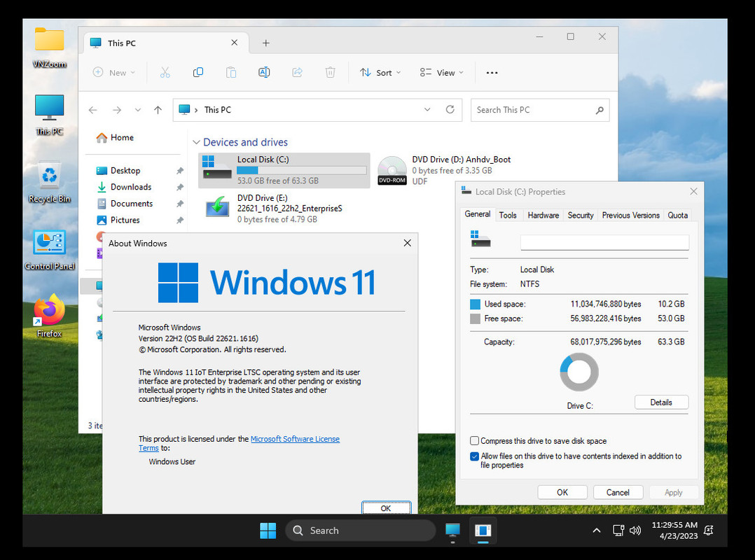Open Microsoft Software License link

(x=295, y=439)
